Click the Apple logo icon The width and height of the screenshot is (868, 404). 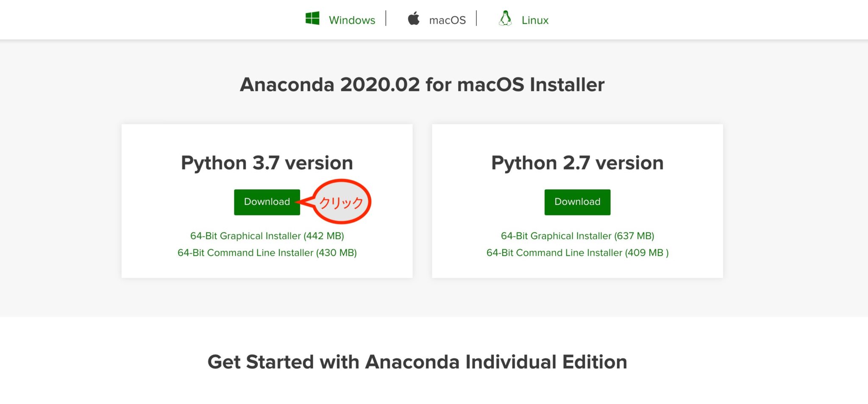415,19
